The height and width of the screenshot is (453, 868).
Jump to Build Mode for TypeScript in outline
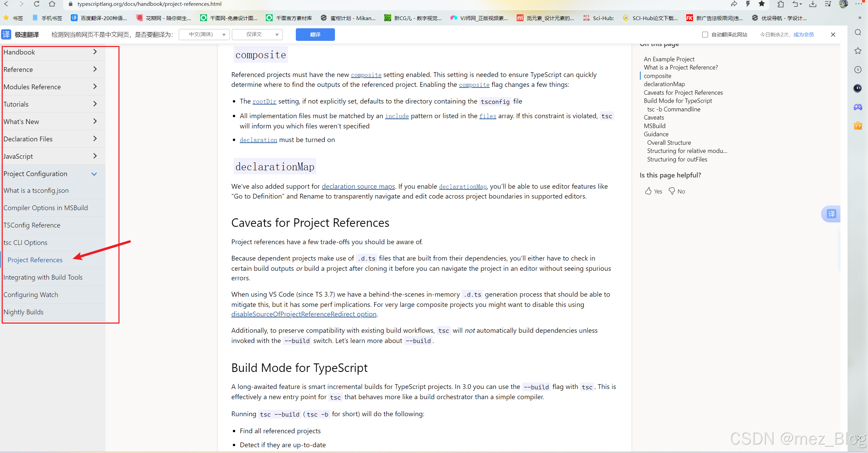(x=678, y=100)
